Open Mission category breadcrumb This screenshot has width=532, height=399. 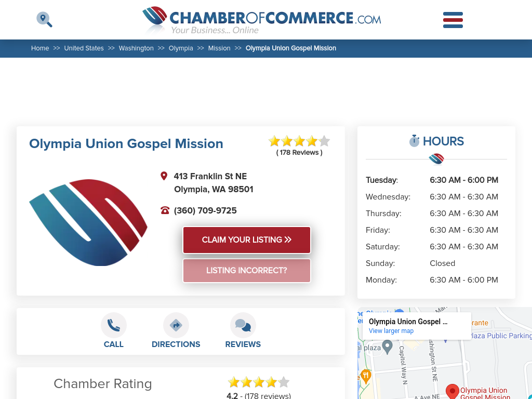[219, 48]
